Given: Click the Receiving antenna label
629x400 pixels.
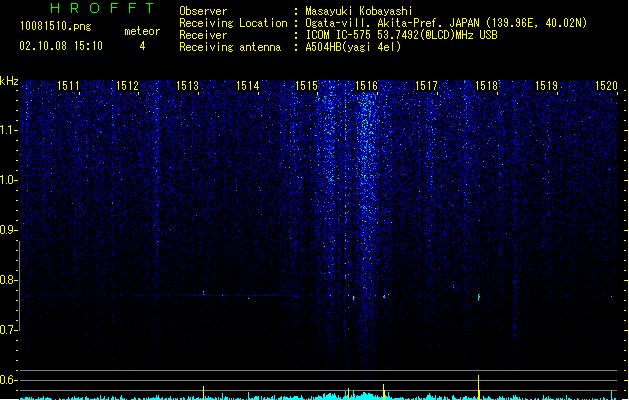Looking at the screenshot, I should 230,47.
